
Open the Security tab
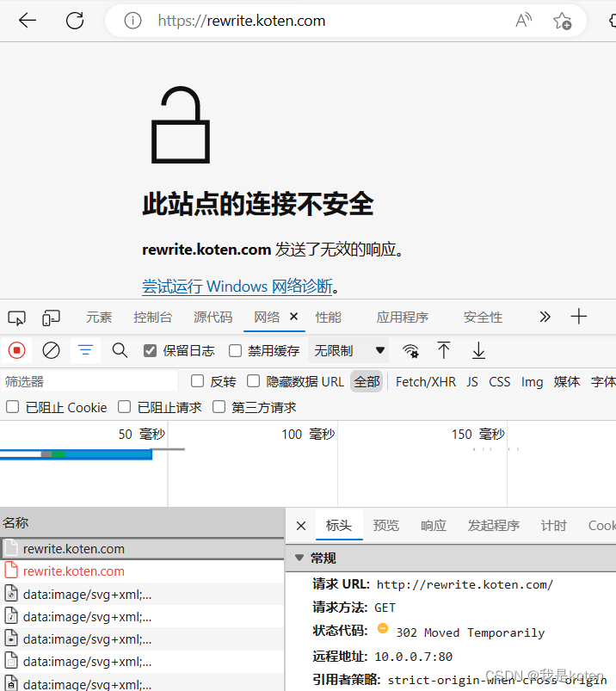(483, 318)
